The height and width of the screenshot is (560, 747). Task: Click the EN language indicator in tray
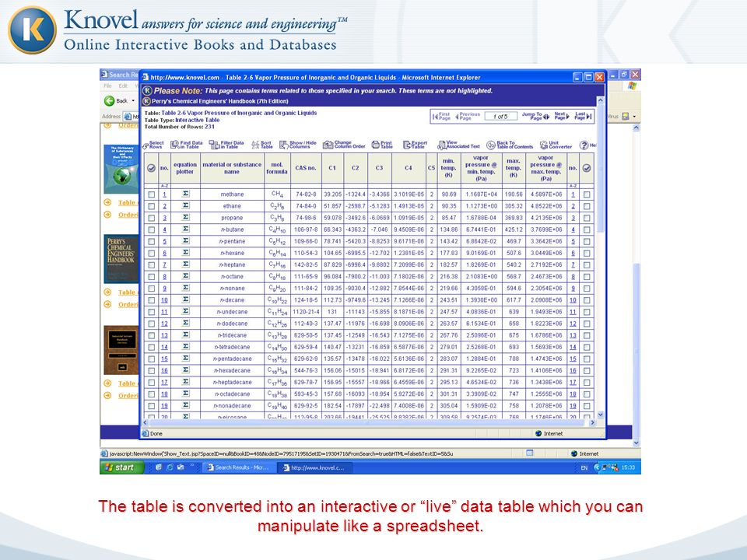tap(584, 467)
